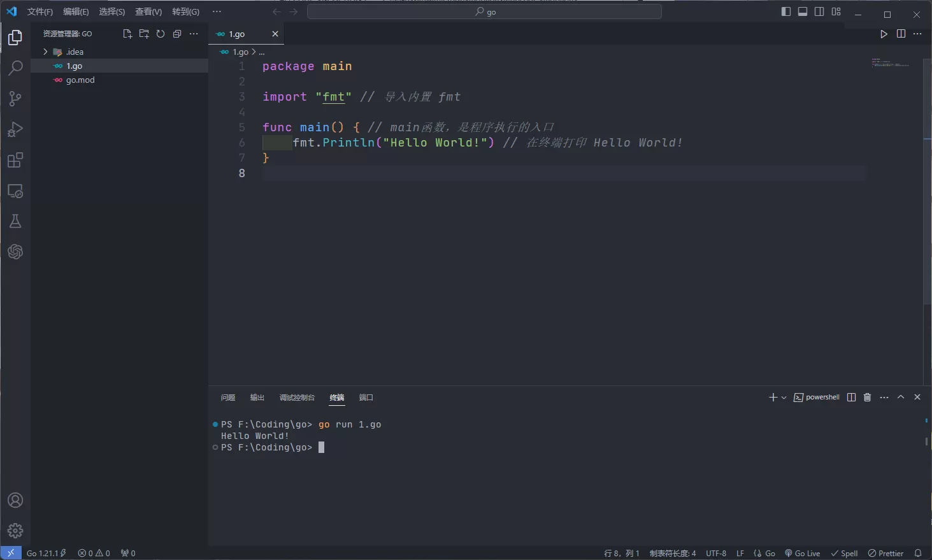The image size is (932, 560).
Task: Go forward with navigation arrow
Action: [293, 11]
